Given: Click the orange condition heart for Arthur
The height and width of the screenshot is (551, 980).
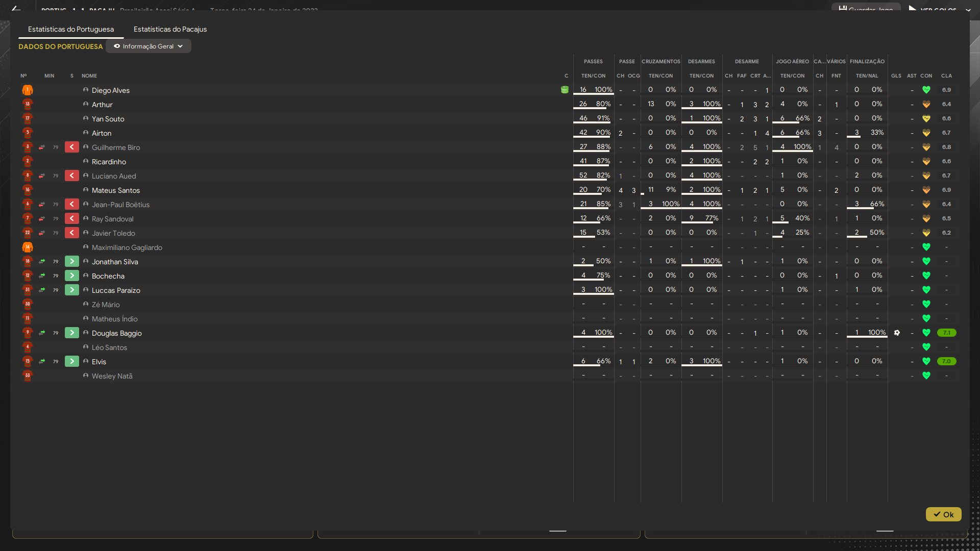Looking at the screenshot, I should (926, 104).
